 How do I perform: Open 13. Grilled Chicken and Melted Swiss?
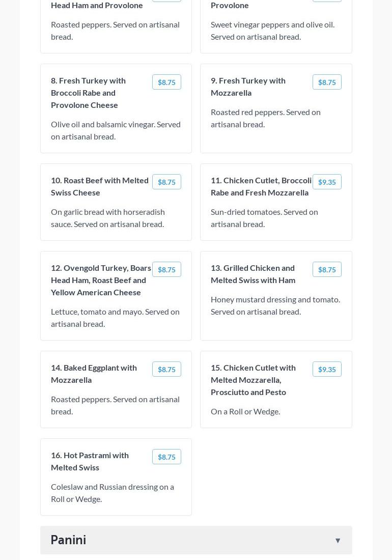click(x=253, y=274)
